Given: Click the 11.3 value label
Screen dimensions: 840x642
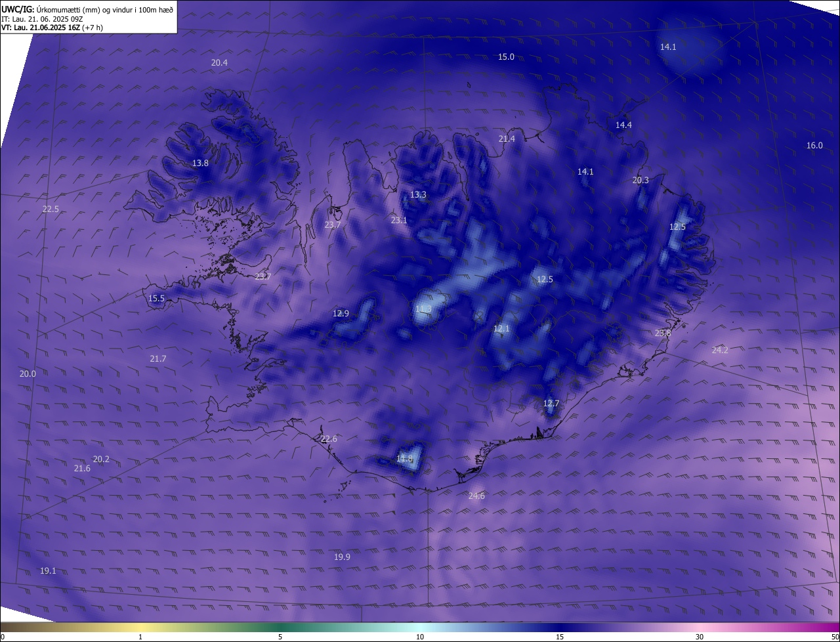Looking at the screenshot, I should click(423, 309).
